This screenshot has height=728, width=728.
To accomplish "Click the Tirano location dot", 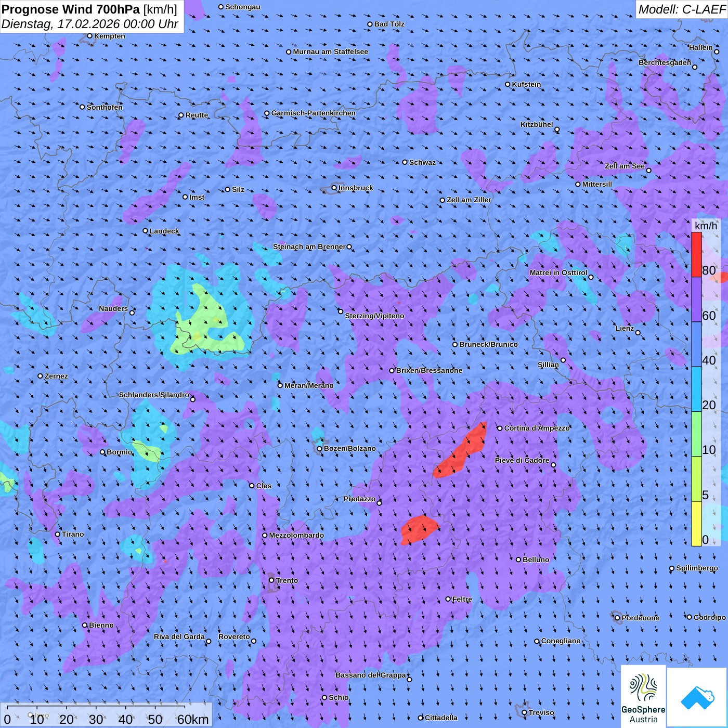I will point(58,534).
